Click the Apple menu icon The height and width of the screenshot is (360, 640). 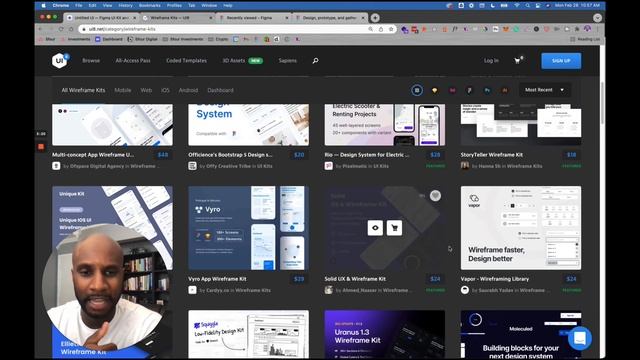pyautogui.click(x=43, y=5)
